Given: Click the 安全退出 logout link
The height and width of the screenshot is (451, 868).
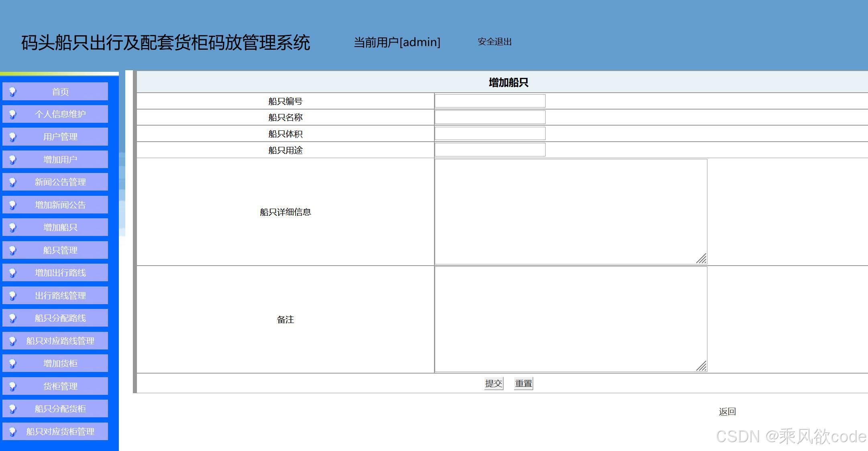Looking at the screenshot, I should click(494, 42).
